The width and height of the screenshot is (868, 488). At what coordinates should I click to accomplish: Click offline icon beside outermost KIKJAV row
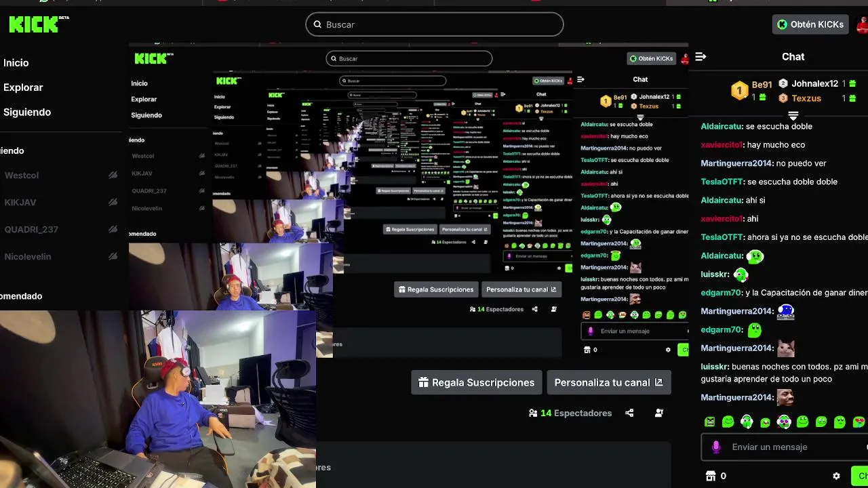pos(113,202)
